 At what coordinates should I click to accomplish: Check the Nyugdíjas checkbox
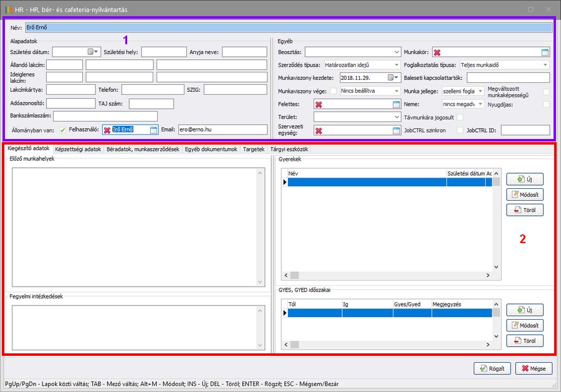(546, 104)
